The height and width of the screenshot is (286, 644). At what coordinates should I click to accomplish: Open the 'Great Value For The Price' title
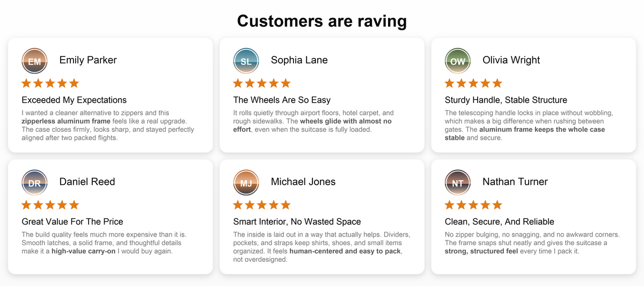tap(72, 221)
